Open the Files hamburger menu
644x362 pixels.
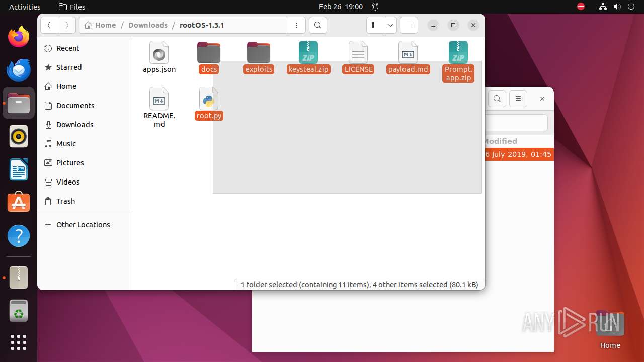point(409,25)
